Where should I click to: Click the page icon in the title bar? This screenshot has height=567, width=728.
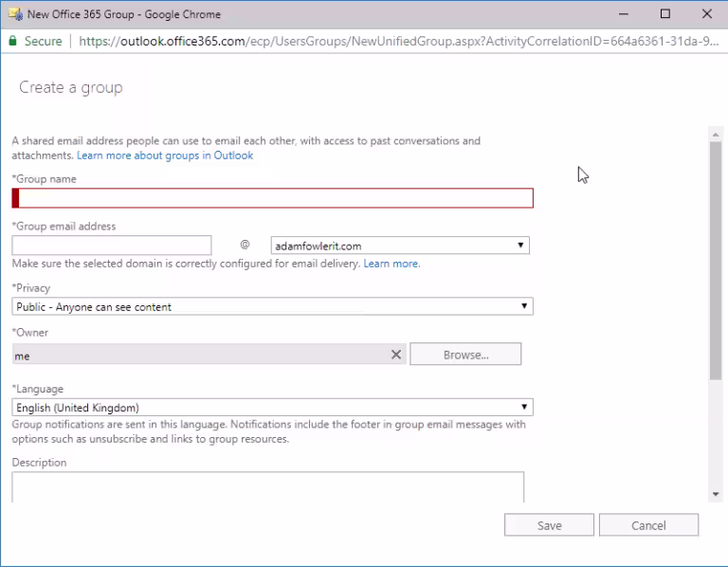click(x=13, y=13)
